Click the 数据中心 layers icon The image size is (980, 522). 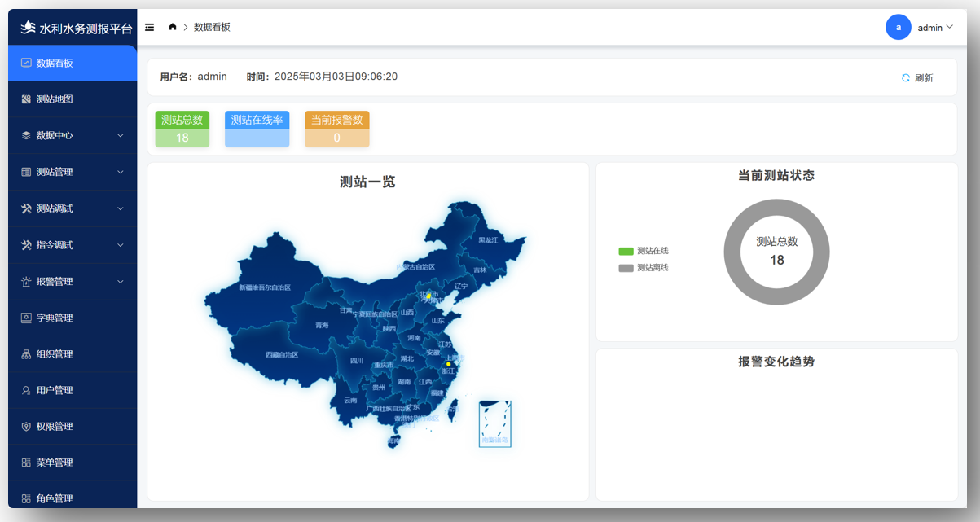coord(26,136)
